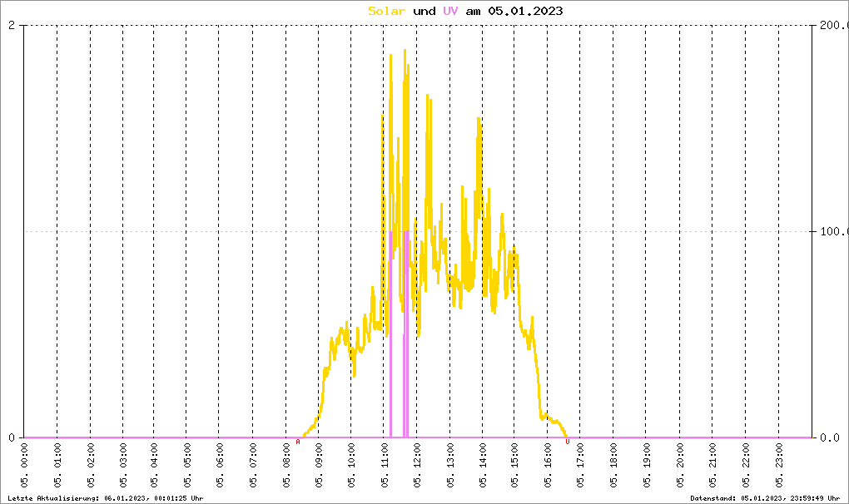Click the red 'A' sunrise marker
This screenshot has width=849, height=504.
pyautogui.click(x=298, y=442)
